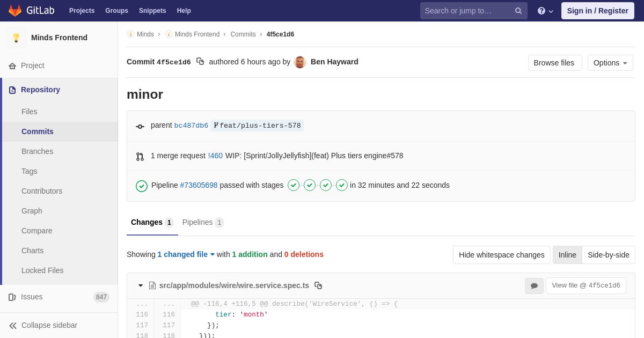
Task: Open Help in top navigation
Action: pos(184,11)
